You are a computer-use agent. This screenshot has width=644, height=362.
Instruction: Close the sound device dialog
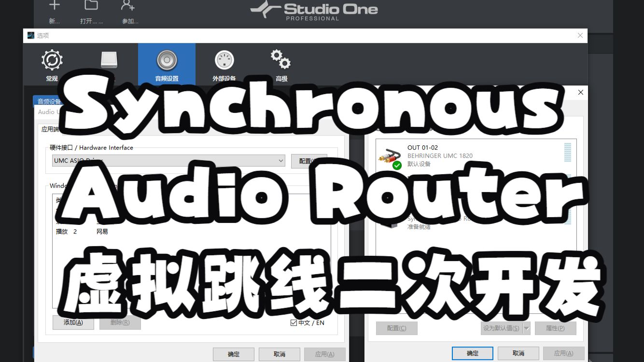[x=580, y=92]
